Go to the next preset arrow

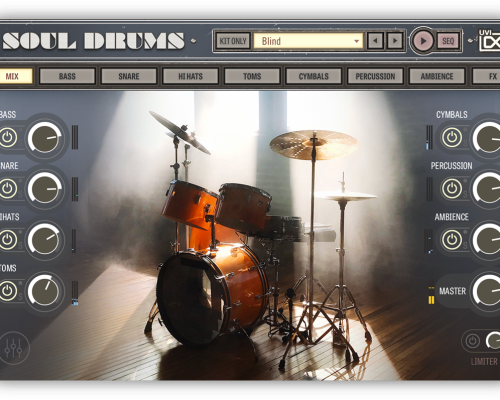click(395, 41)
